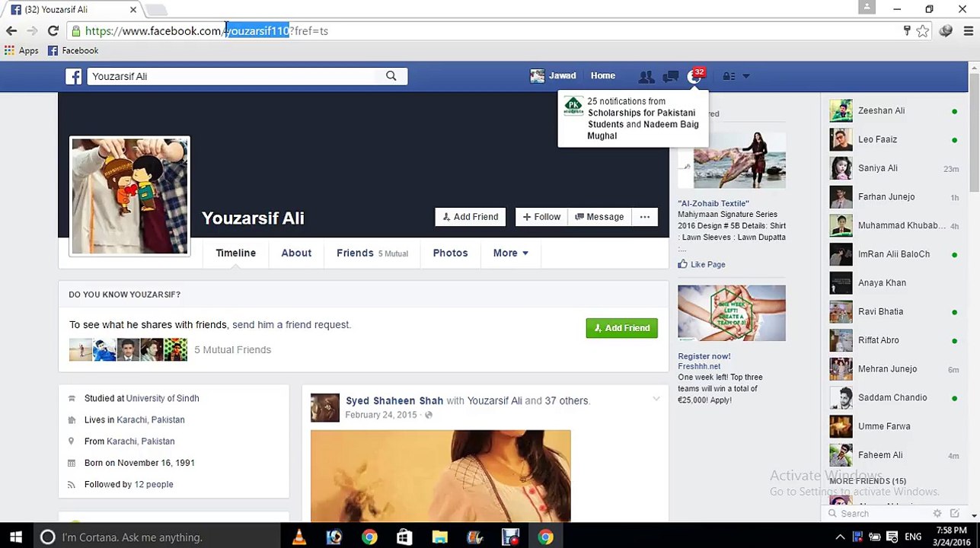
Task: Click the Follow button
Action: (541, 217)
